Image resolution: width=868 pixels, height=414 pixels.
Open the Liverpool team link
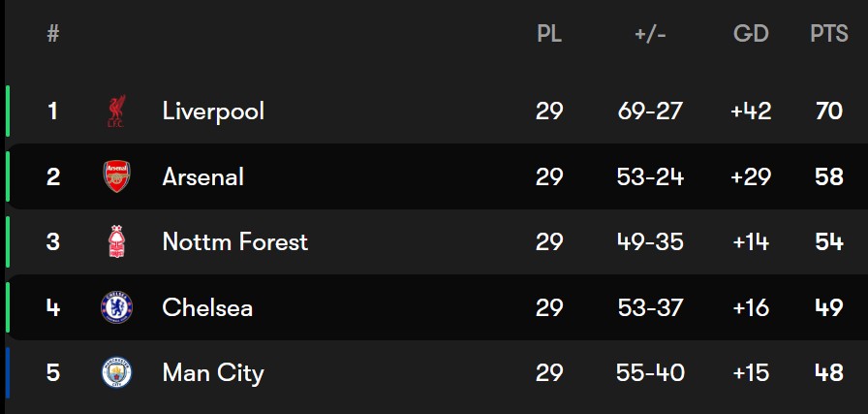[213, 111]
